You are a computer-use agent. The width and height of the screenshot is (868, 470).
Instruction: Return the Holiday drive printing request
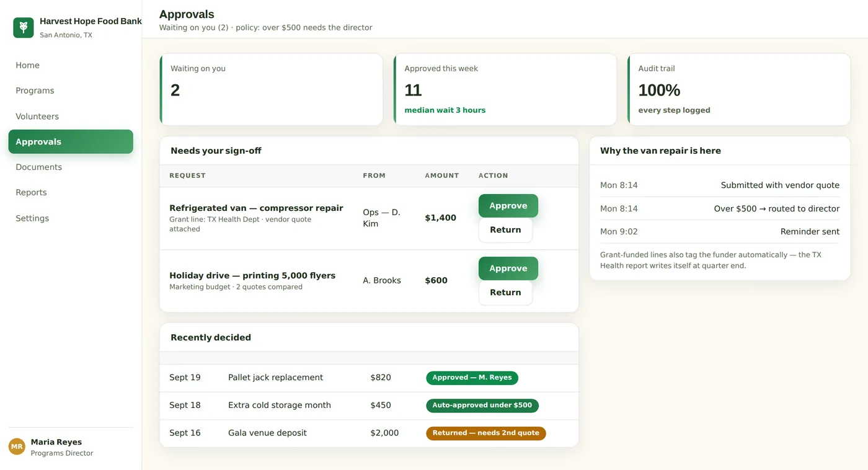pos(505,293)
